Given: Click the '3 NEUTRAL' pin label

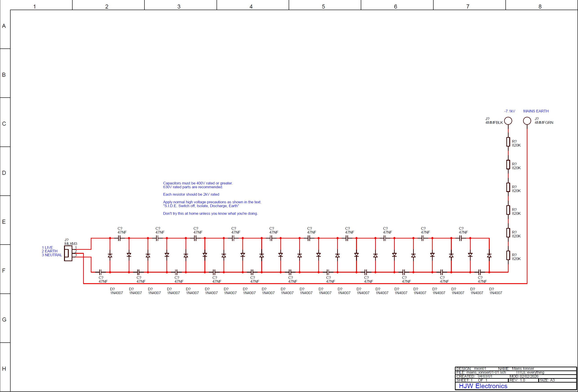Looking at the screenshot, I should [x=52, y=255].
